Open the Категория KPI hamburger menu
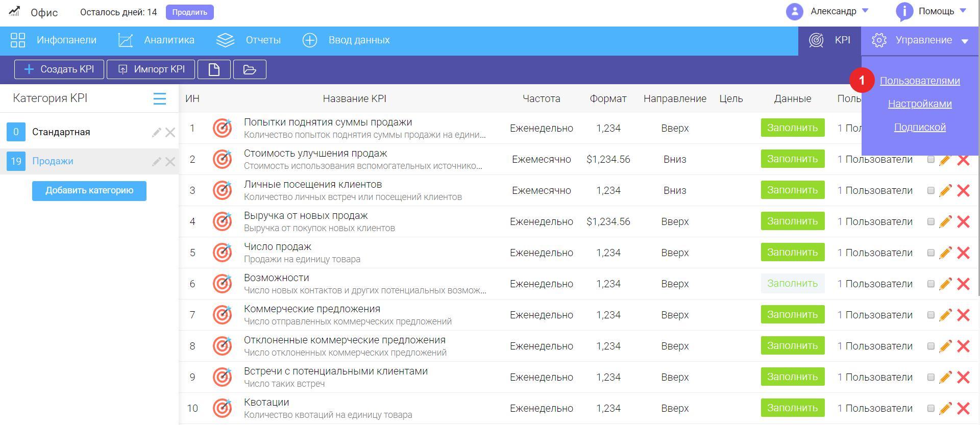Viewport: 980px width, 425px height. (x=160, y=98)
